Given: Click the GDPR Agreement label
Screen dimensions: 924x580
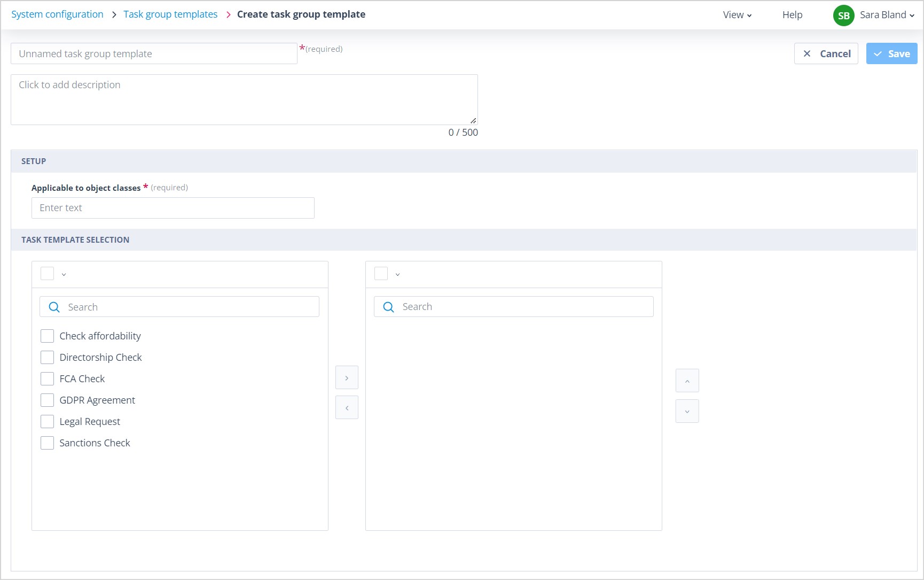Looking at the screenshot, I should [x=97, y=400].
